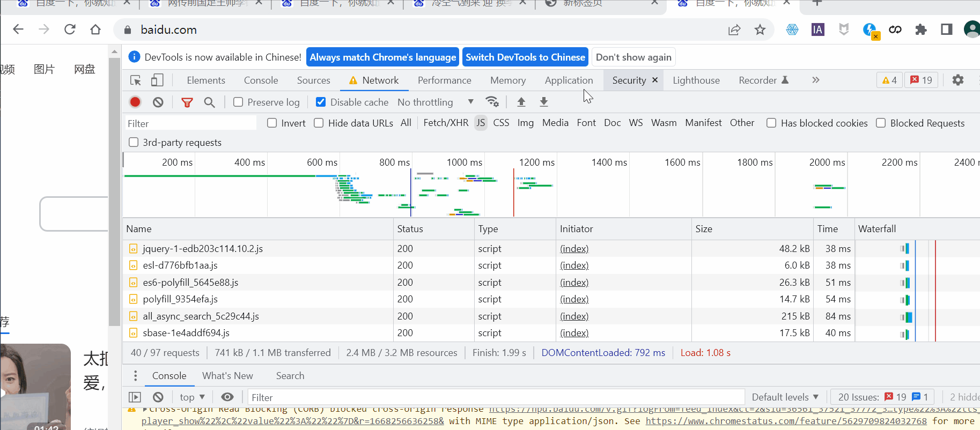Check the Invert filter checkbox
Image resolution: width=980 pixels, height=430 pixels.
tap(272, 123)
